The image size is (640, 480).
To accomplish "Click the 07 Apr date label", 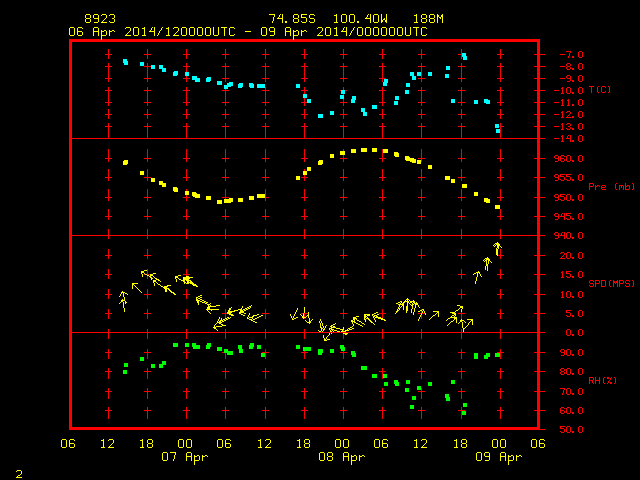I will point(184,457).
